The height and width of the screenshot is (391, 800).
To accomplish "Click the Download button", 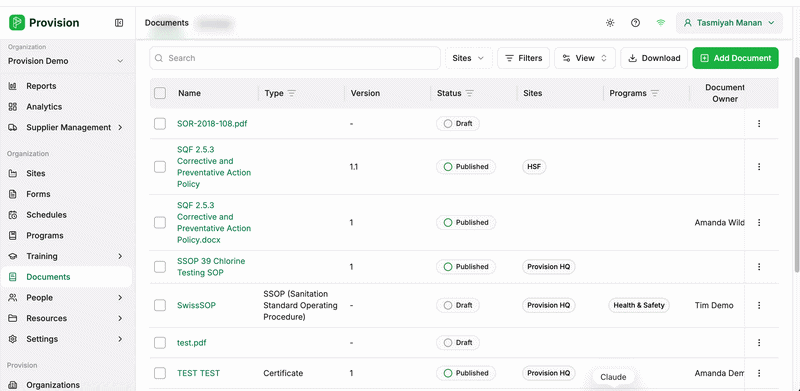I will (x=654, y=58).
